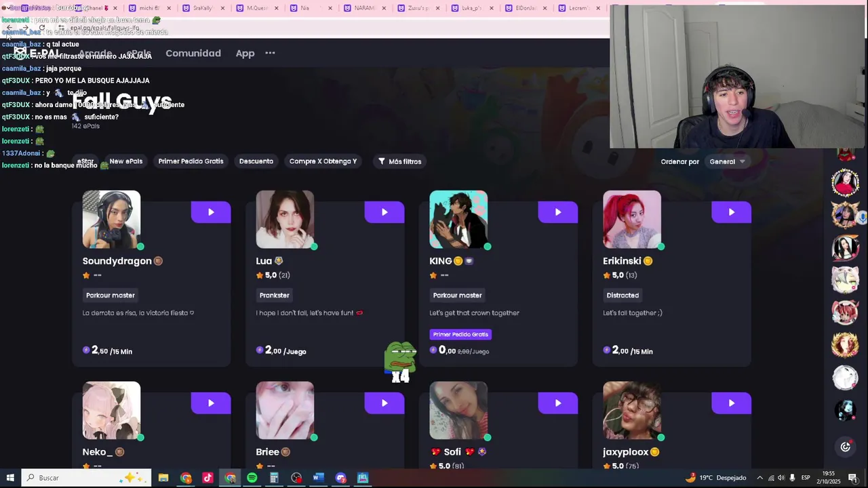Open KING's avatar thumbnail
868x488 pixels.
click(458, 220)
